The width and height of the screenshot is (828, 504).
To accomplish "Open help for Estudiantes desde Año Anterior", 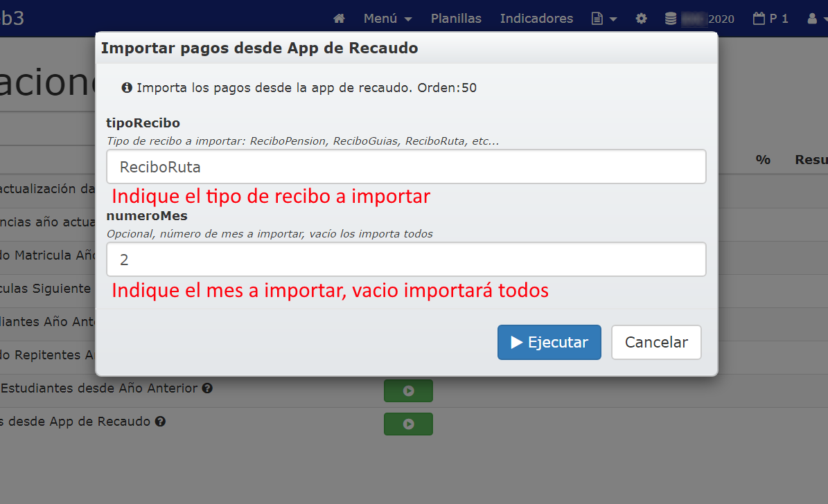I will (208, 388).
